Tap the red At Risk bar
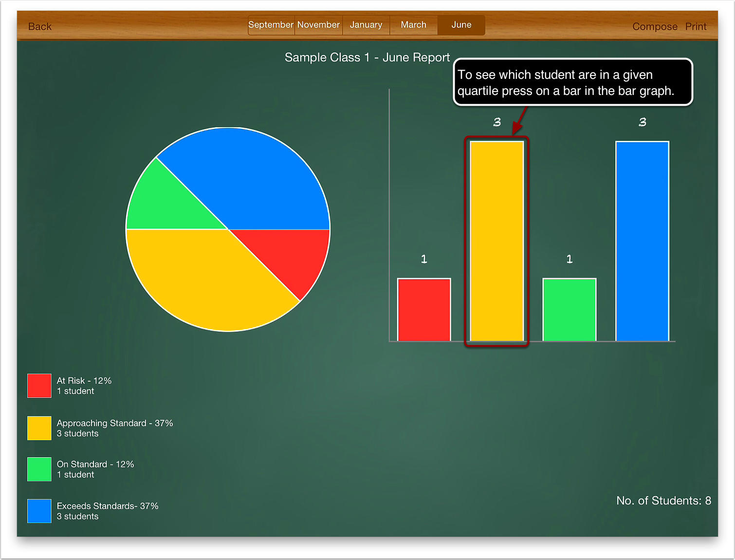Viewport: 735px width, 560px height. tap(424, 310)
